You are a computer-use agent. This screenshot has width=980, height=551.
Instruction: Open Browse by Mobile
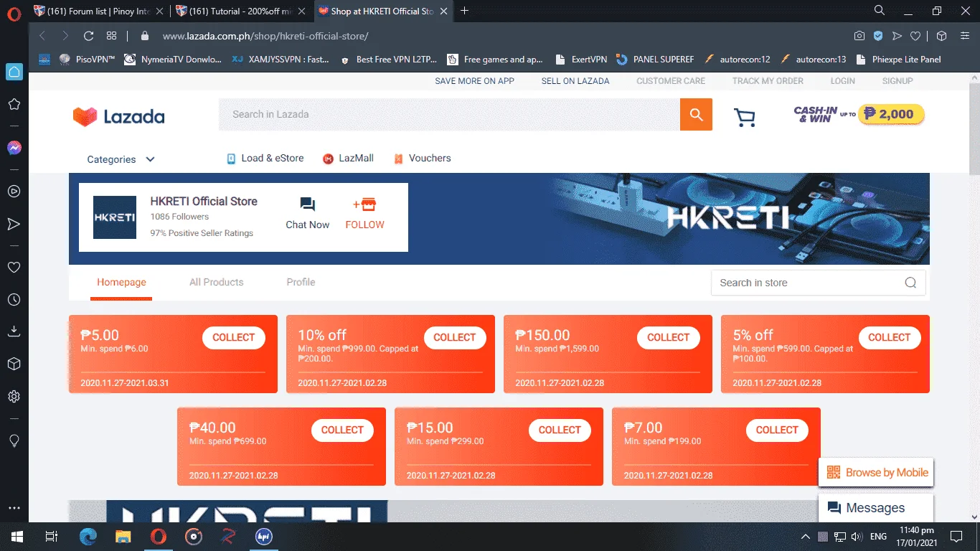876,472
